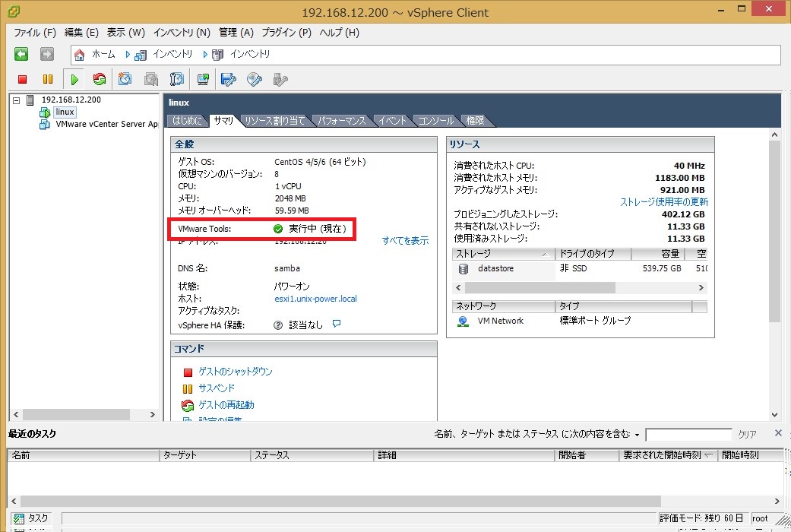Click the datastore name in storage list

pyautogui.click(x=495, y=268)
